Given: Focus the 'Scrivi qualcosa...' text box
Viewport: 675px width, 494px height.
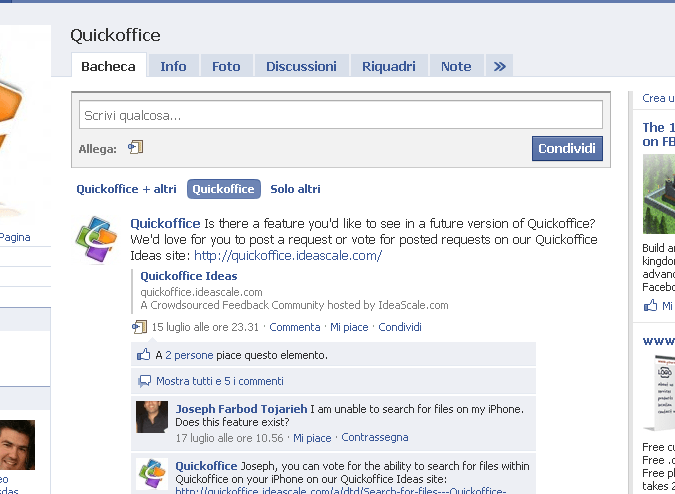Looking at the screenshot, I should coord(341,115).
